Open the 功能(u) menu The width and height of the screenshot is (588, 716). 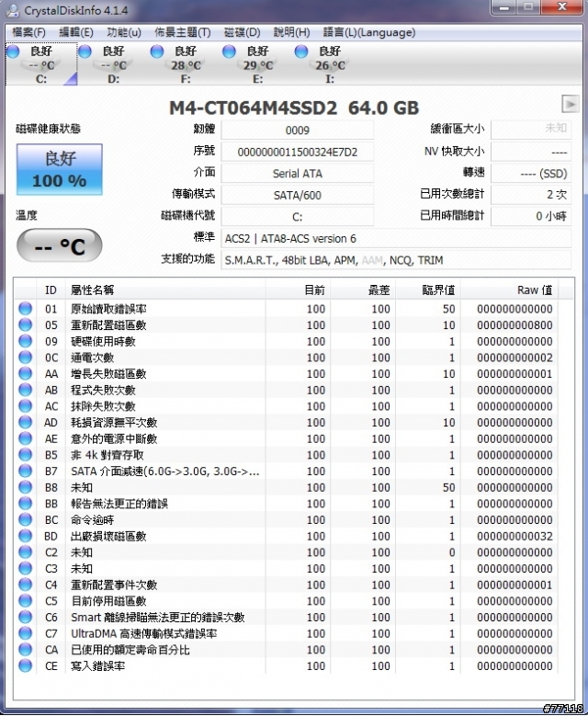(x=124, y=32)
